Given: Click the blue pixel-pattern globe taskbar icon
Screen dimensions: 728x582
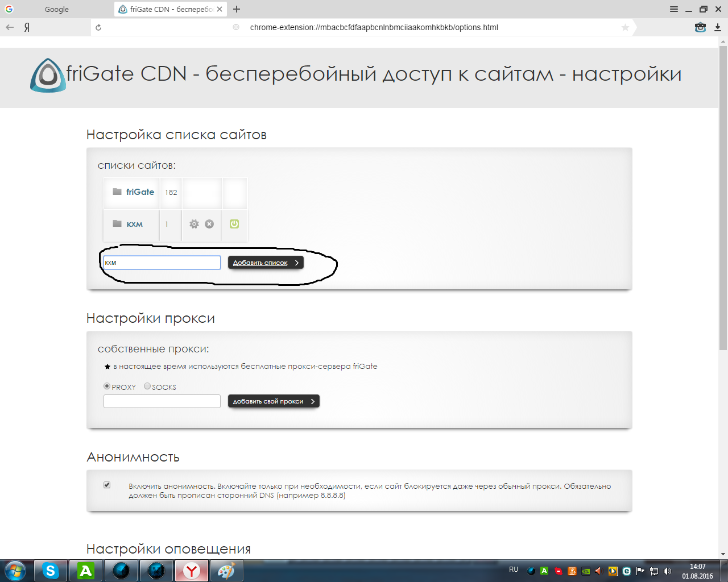Looking at the screenshot, I should click(156, 571).
